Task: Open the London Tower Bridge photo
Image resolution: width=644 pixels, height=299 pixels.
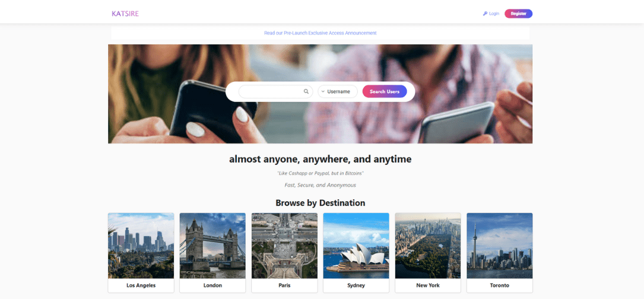Action: (x=212, y=246)
